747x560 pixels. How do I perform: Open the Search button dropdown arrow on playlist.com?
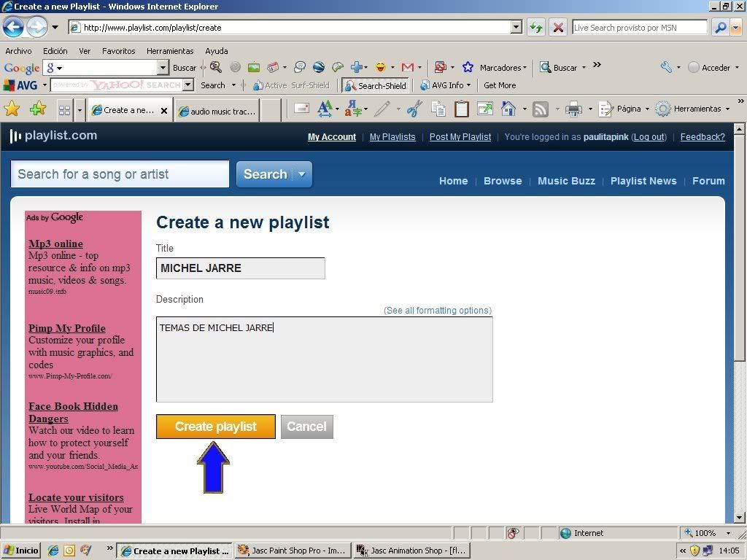(301, 174)
